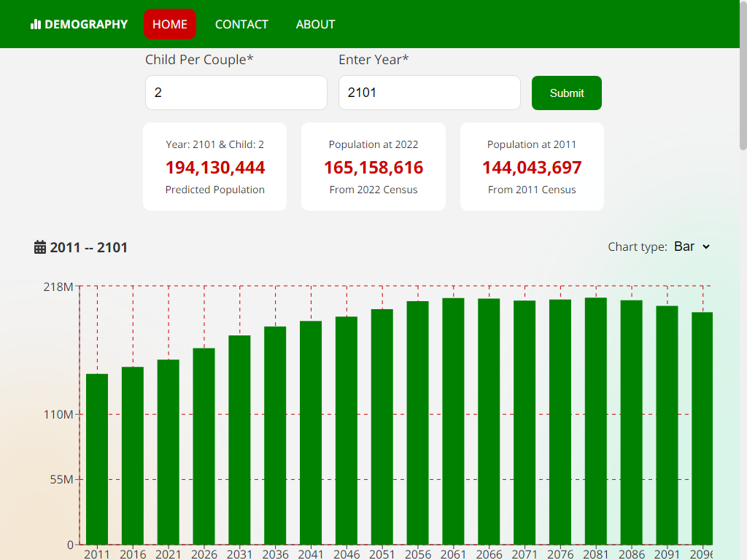Click the 2086 bar in the chart

pos(631,422)
